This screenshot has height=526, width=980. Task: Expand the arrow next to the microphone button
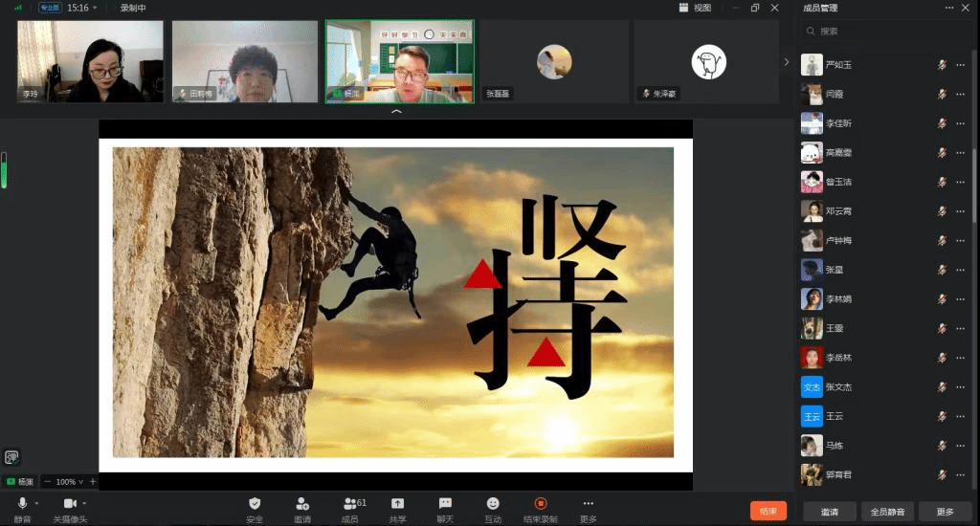point(37,503)
